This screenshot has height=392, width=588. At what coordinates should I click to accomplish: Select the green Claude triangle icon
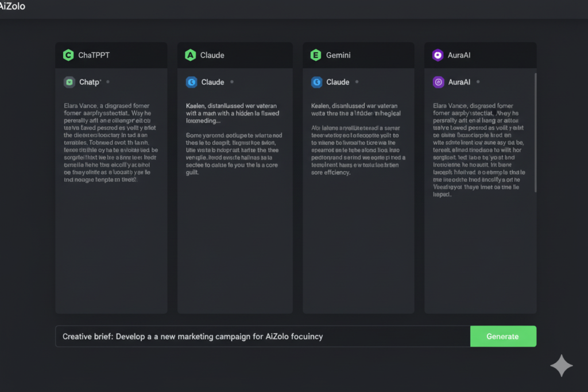191,55
